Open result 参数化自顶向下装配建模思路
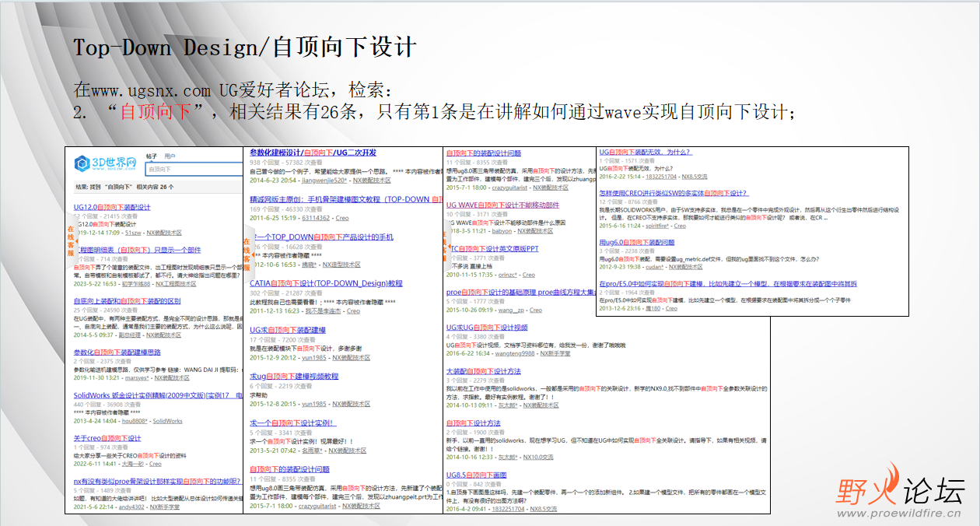Viewport: 980px width, 526px height. pos(117,352)
